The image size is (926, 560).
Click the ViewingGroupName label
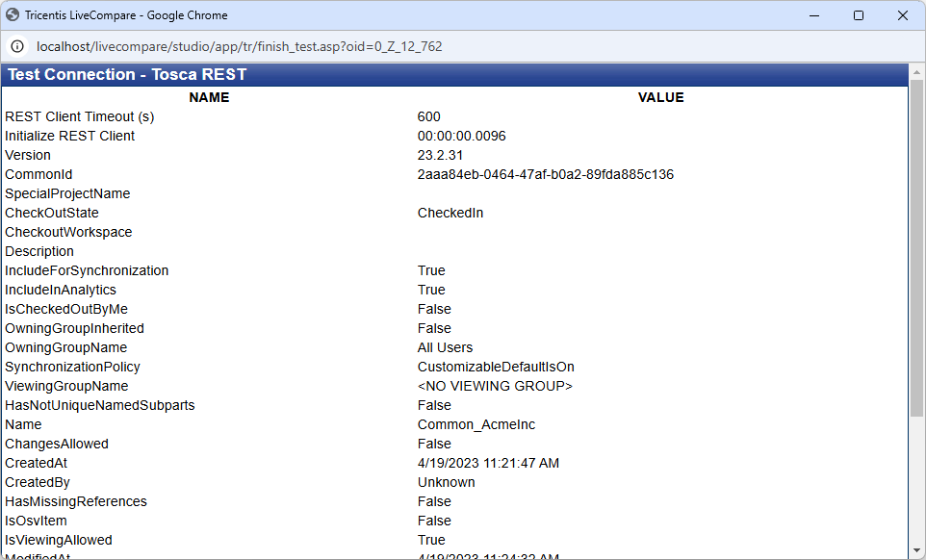pyautogui.click(x=66, y=386)
